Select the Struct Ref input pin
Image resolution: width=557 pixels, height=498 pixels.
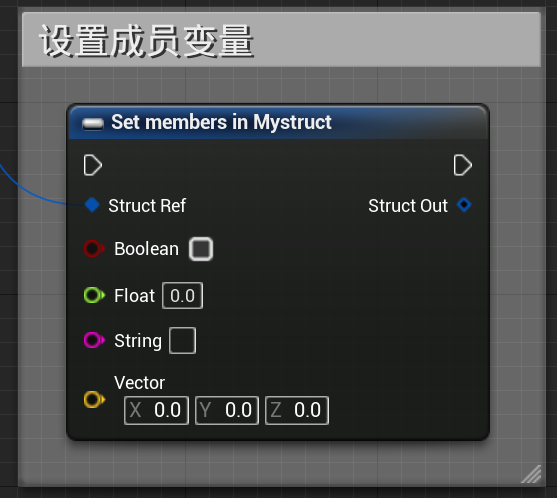point(92,205)
